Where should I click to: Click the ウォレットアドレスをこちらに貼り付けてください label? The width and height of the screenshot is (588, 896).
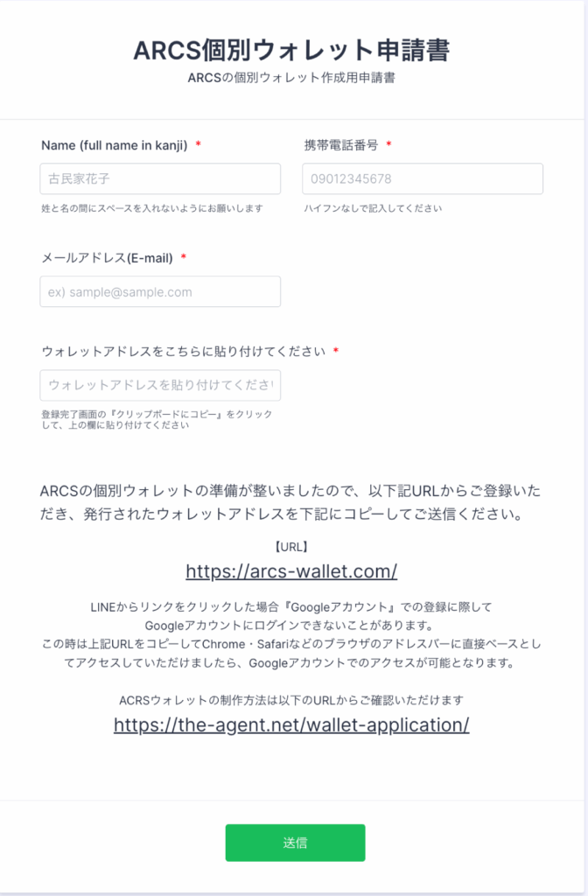point(184,352)
